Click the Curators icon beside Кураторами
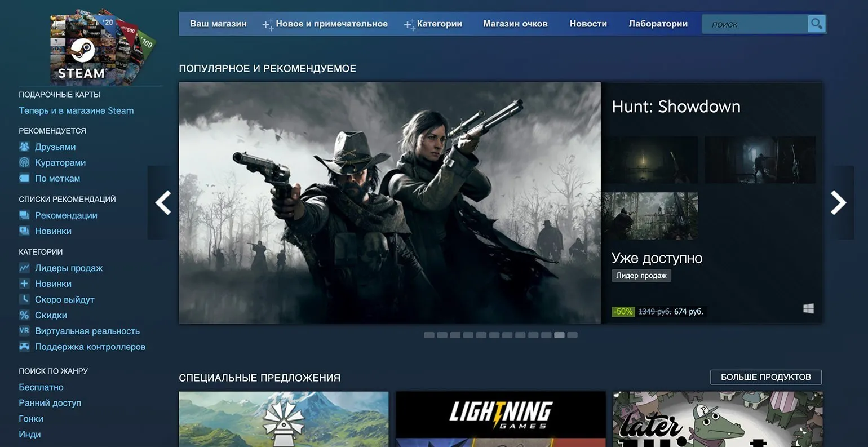This screenshot has width=868, height=447. pyautogui.click(x=24, y=162)
